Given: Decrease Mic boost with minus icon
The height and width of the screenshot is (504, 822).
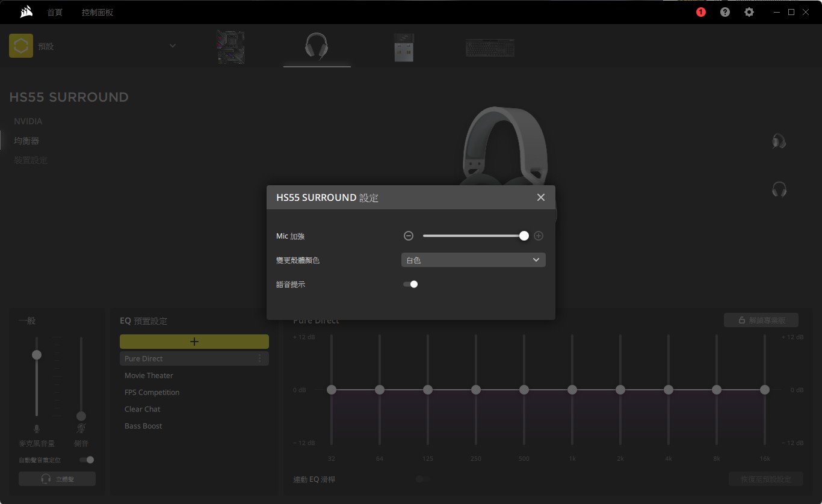Looking at the screenshot, I should (409, 236).
